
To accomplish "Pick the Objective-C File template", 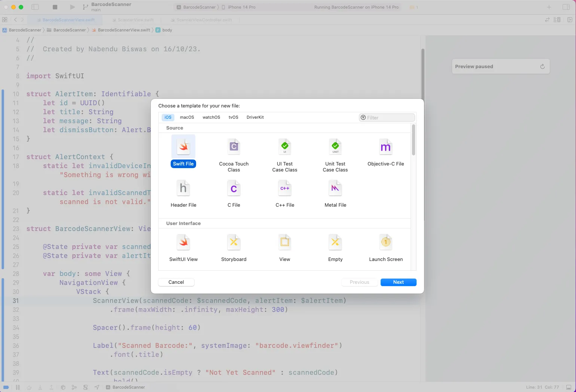I will [x=386, y=152].
